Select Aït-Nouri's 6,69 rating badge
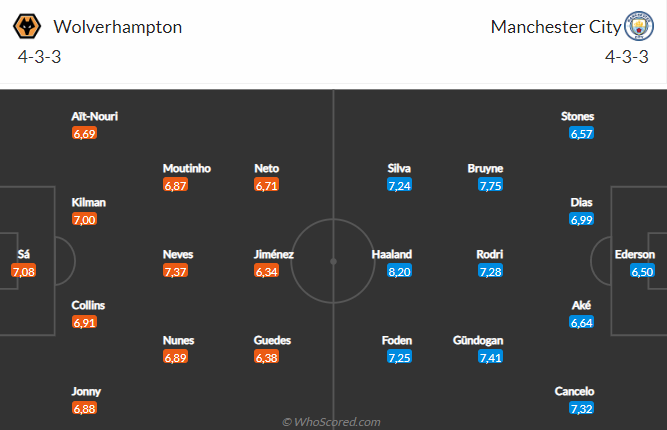The image size is (667, 430). coord(84,133)
